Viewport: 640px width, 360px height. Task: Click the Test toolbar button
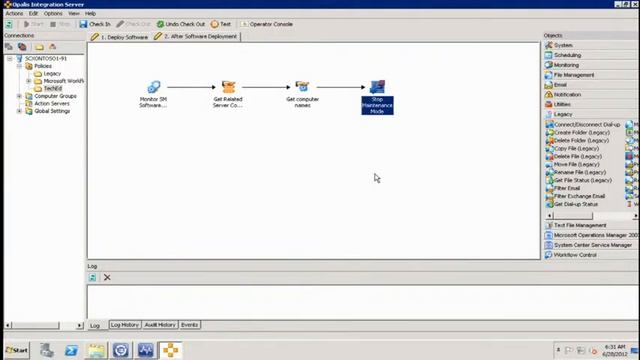pyautogui.click(x=221, y=24)
